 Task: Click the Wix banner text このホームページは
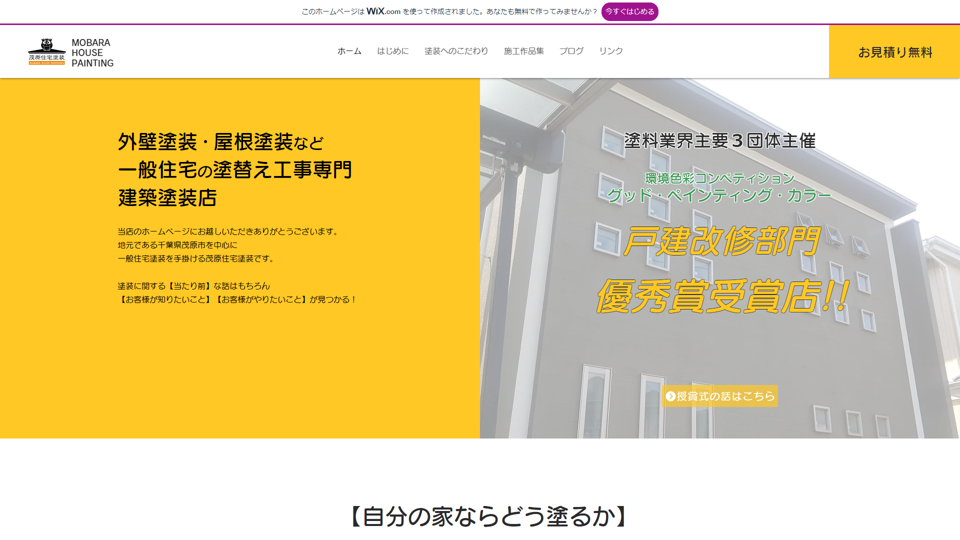[333, 12]
